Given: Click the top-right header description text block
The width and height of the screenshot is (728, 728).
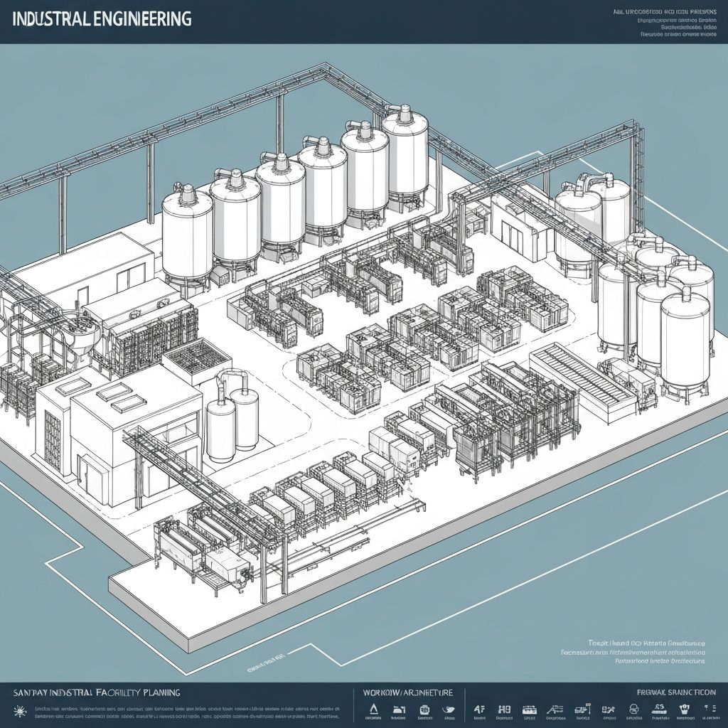Looking at the screenshot, I should (x=665, y=23).
